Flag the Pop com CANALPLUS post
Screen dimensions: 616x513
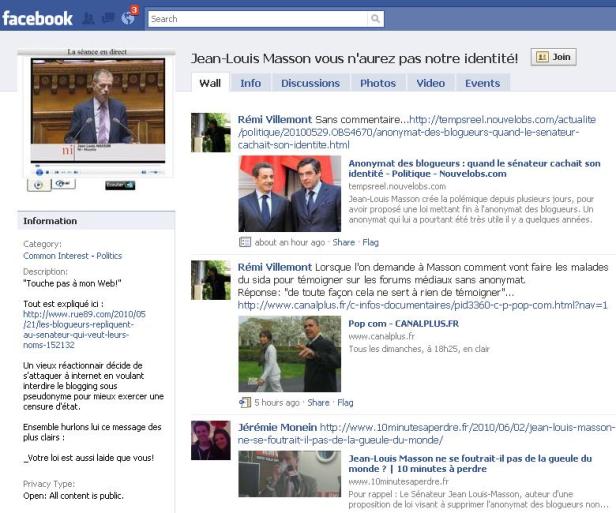tap(345, 403)
